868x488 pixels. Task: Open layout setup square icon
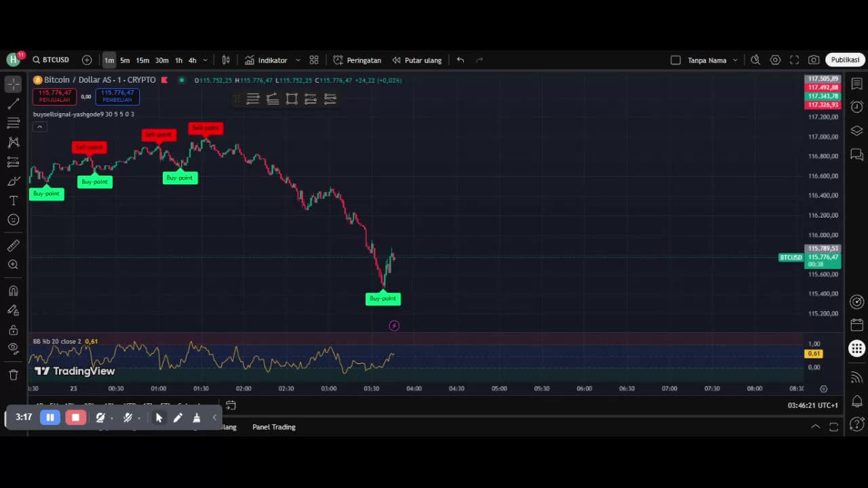click(x=675, y=60)
